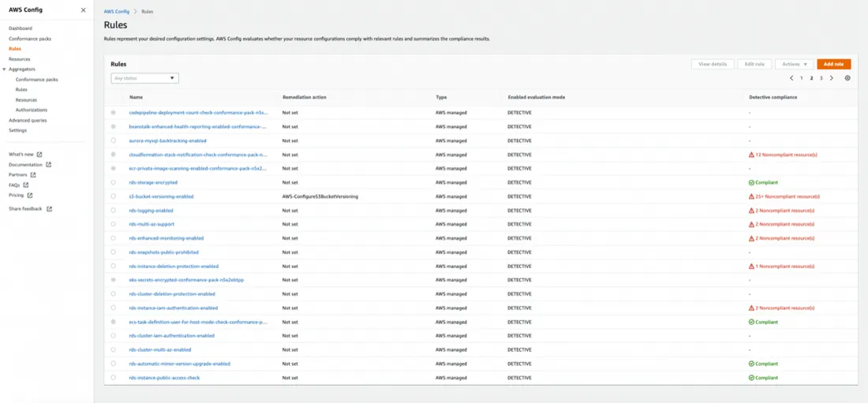The image size is (868, 407).
Task: Select radio for rds-enhanced-monitoring-enabled rule
Action: 114,238
